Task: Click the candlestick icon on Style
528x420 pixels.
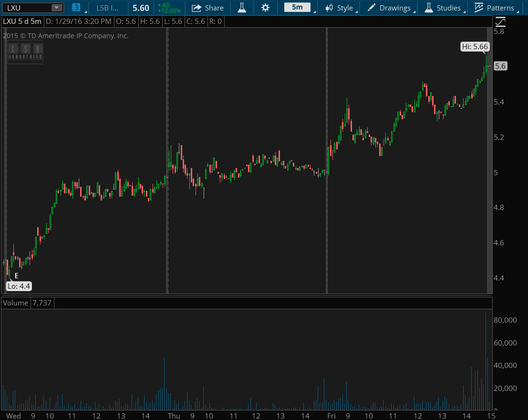Action: click(x=329, y=8)
